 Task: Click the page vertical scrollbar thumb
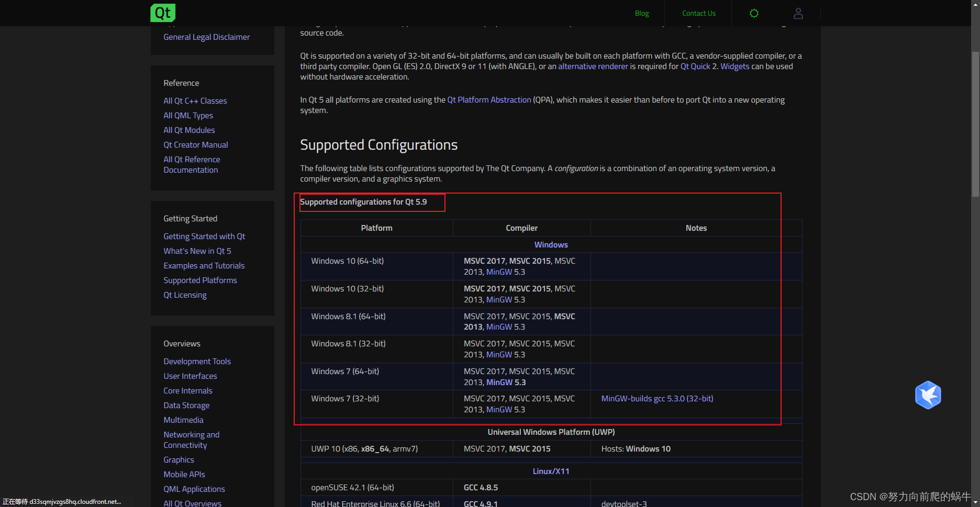[975, 124]
